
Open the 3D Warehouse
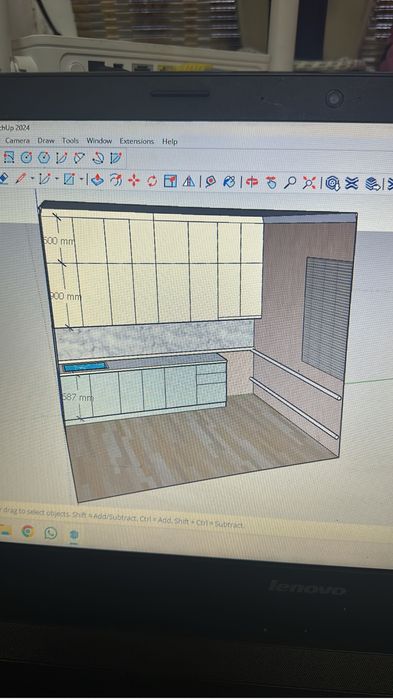click(x=332, y=183)
